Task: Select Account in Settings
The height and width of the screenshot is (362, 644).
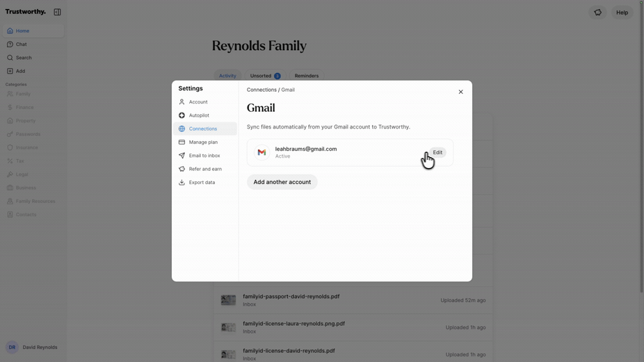Action: [205, 101]
